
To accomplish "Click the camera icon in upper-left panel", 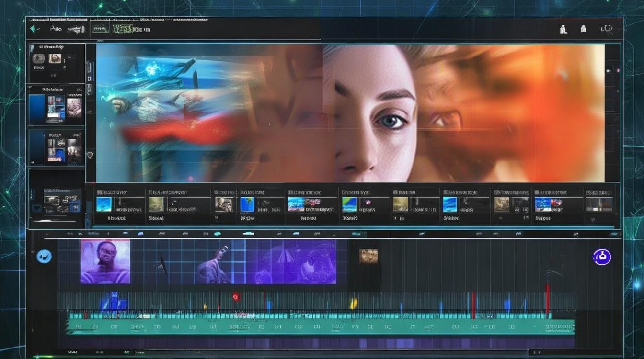I will [x=39, y=58].
